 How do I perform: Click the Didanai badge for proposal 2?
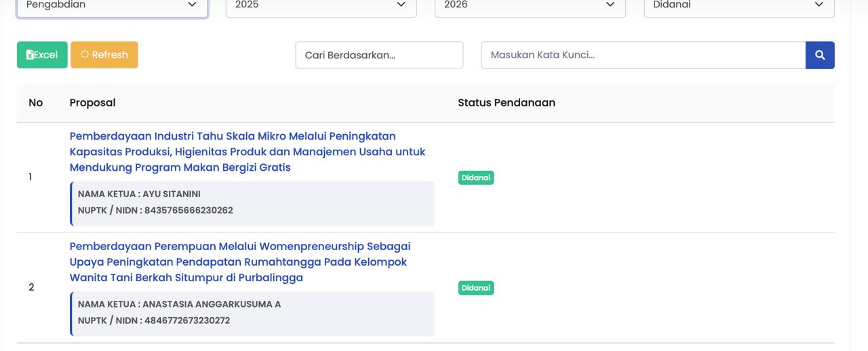(x=475, y=288)
